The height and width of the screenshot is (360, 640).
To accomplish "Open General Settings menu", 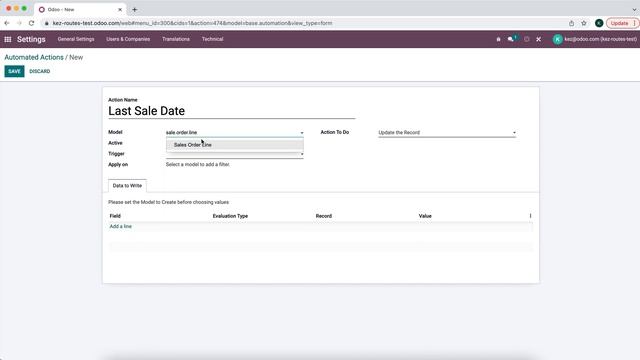I will pos(76,39).
